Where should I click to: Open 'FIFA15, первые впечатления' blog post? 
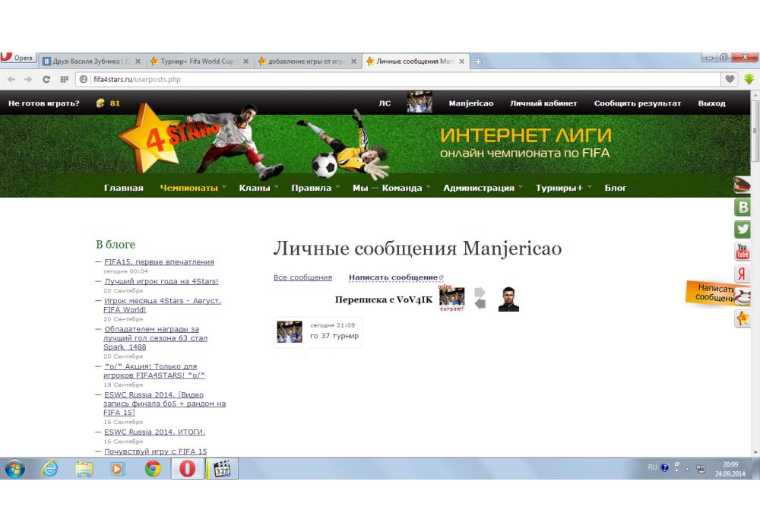click(x=159, y=262)
